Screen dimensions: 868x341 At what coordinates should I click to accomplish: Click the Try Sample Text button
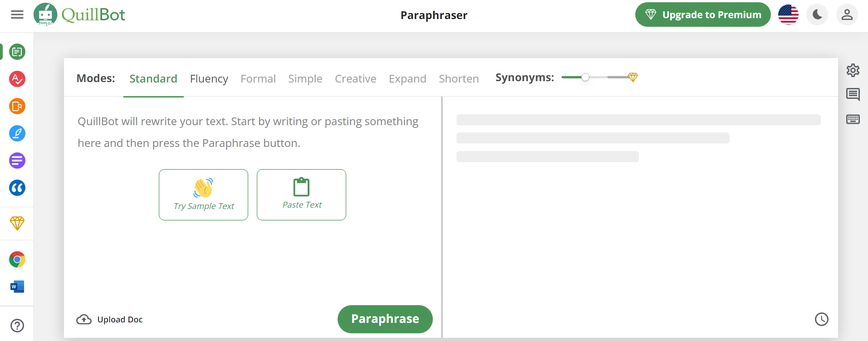click(203, 195)
